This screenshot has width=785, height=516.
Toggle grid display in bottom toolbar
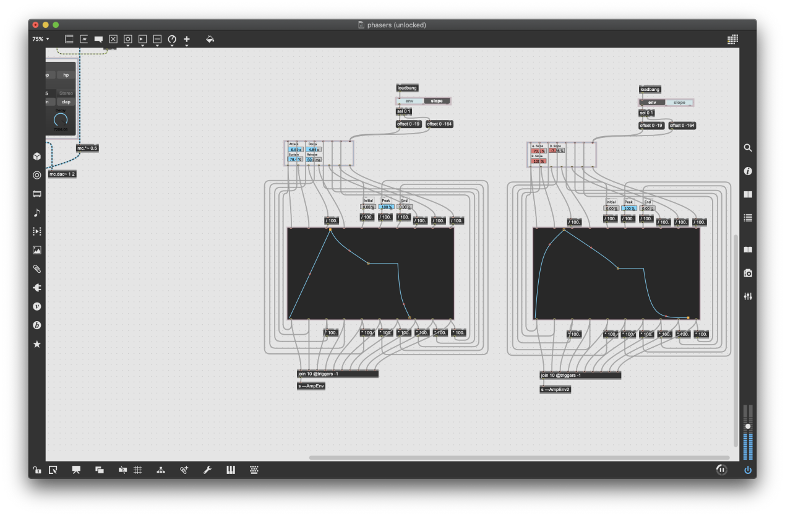pos(138,469)
